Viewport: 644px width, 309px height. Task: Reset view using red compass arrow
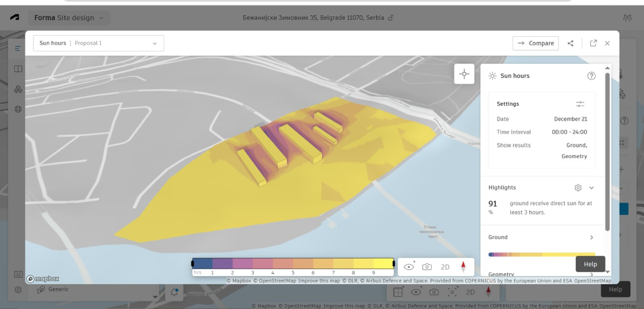[x=463, y=267]
